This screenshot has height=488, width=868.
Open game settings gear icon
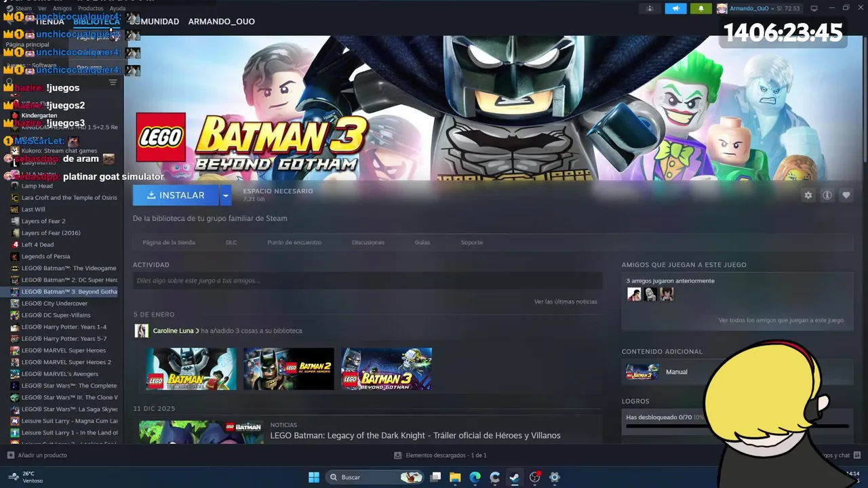click(x=808, y=195)
